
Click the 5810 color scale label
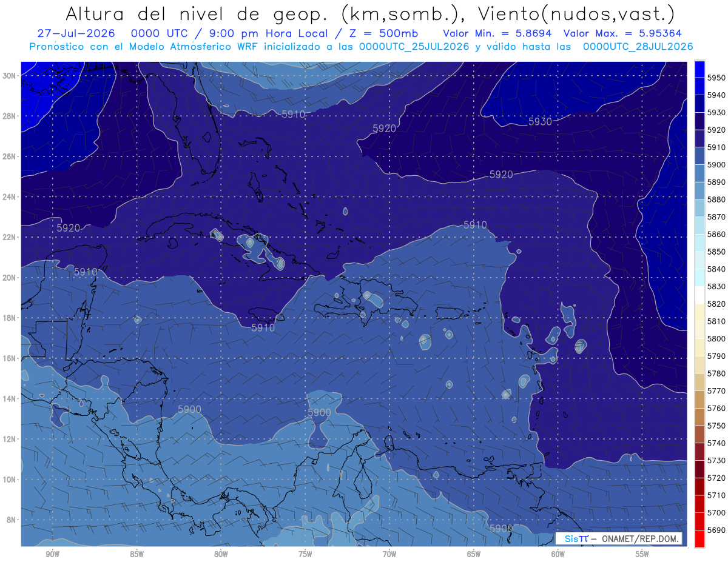pos(716,321)
